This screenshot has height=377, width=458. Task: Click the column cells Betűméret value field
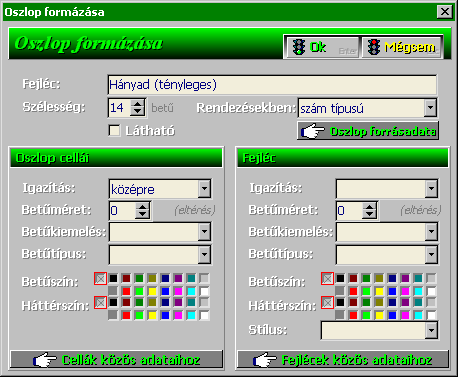click(123, 211)
